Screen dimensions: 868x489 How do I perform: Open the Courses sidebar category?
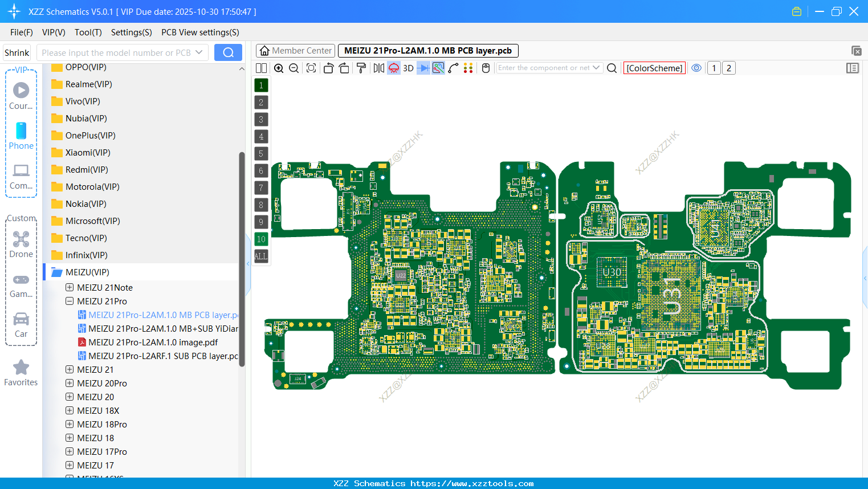tap(21, 96)
